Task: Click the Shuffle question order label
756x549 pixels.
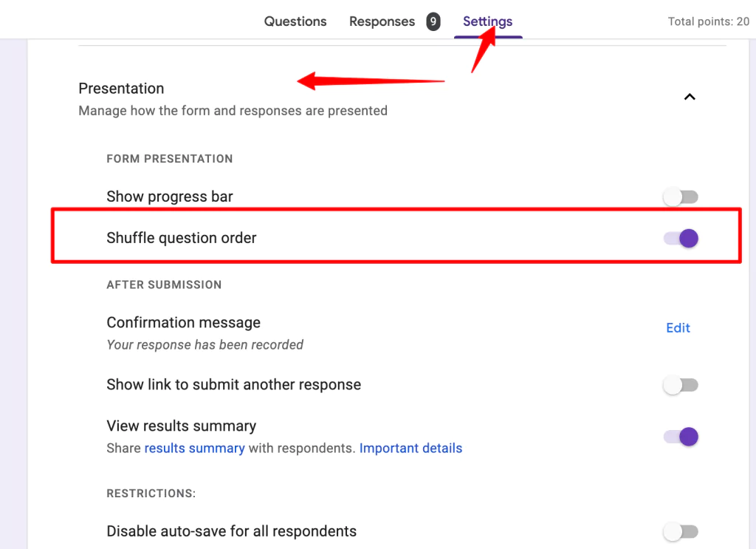Action: pyautogui.click(x=182, y=238)
